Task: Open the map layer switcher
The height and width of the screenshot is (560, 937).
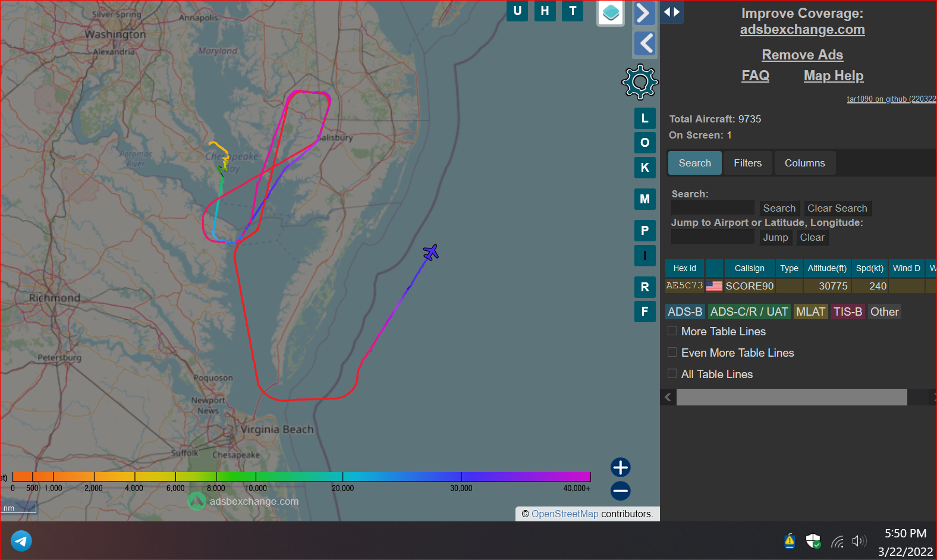Action: coord(611,12)
